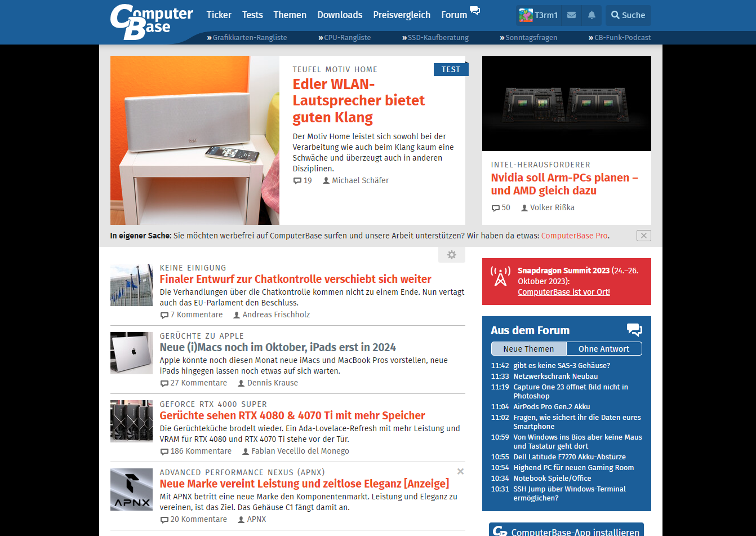Screen dimensions: 756x536
Task: Open thread 'SSH Jump über Windows-Terminal ermöglichen?'
Action: pos(570,493)
